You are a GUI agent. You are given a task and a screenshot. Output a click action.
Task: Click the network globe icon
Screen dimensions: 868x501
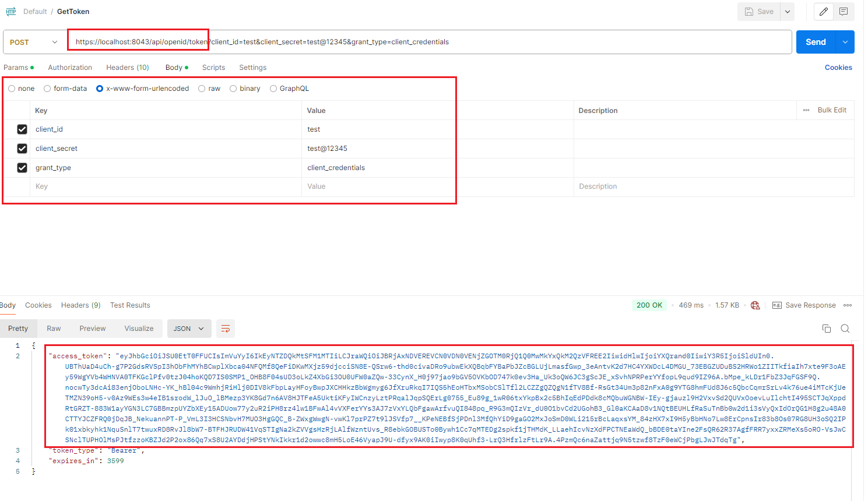755,305
